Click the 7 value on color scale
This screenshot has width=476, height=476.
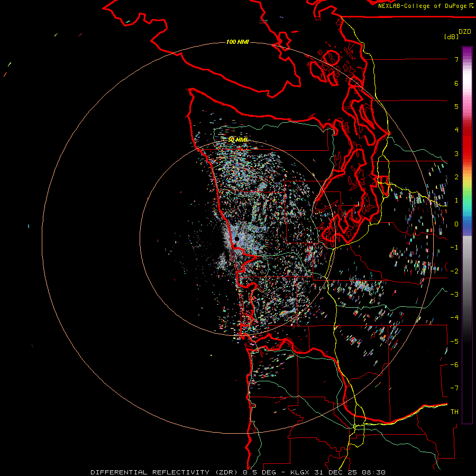coord(456,59)
